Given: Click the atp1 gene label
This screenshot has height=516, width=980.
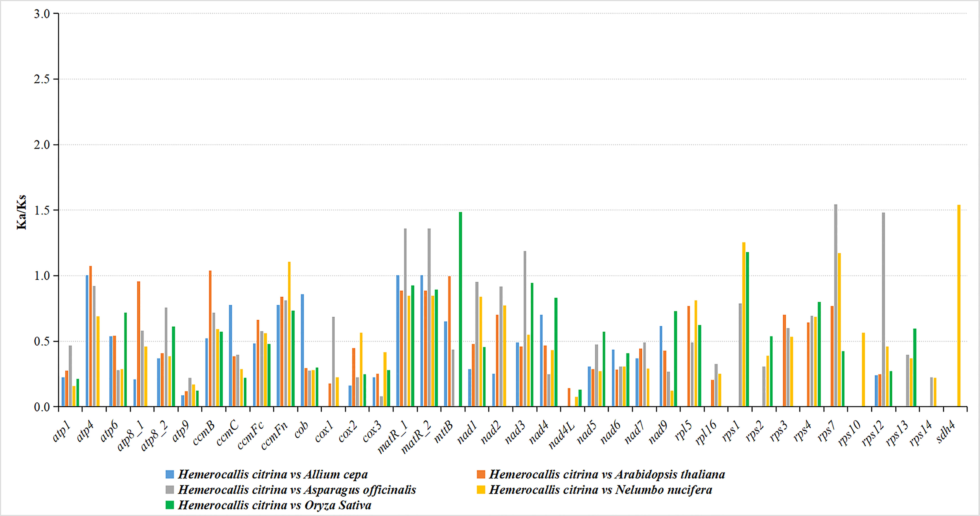Looking at the screenshot, I should click(x=62, y=432).
